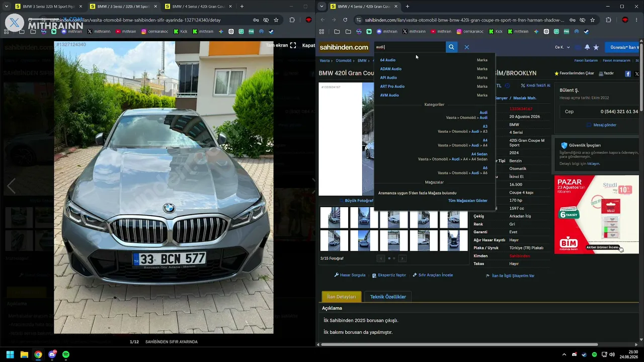Switch to BMW 3 Serisi 320i M Sport Fiyat tab
The width and height of the screenshot is (644, 362).
(x=48, y=7)
